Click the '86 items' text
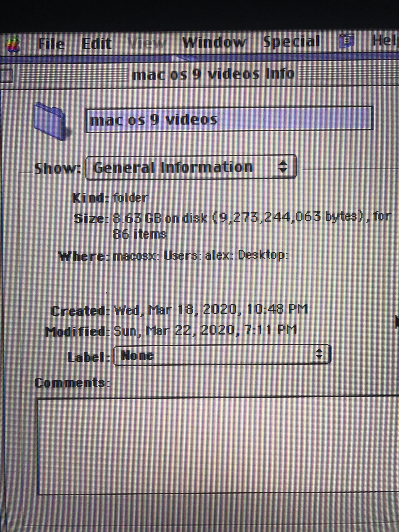 point(140,234)
